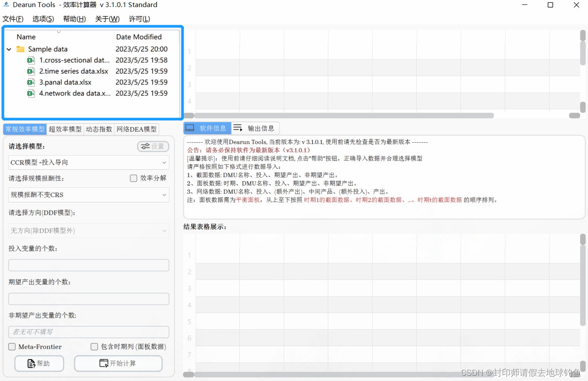
Task: Click the Dearun Tools icon in title bar
Action: 5,5
